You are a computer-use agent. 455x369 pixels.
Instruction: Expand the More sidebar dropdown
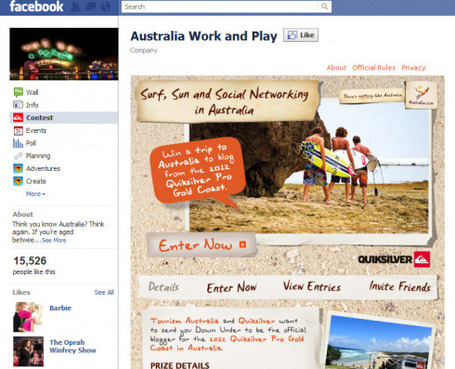coord(35,194)
